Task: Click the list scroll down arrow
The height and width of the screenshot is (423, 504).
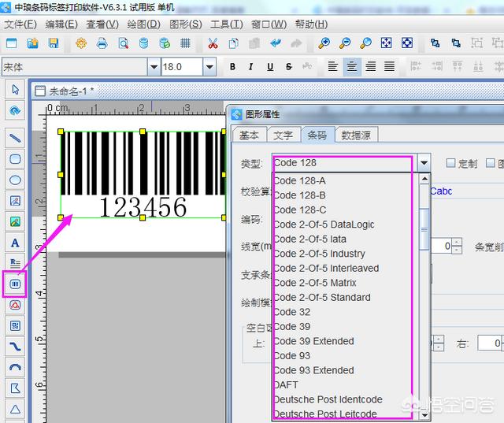Action: pos(424,414)
